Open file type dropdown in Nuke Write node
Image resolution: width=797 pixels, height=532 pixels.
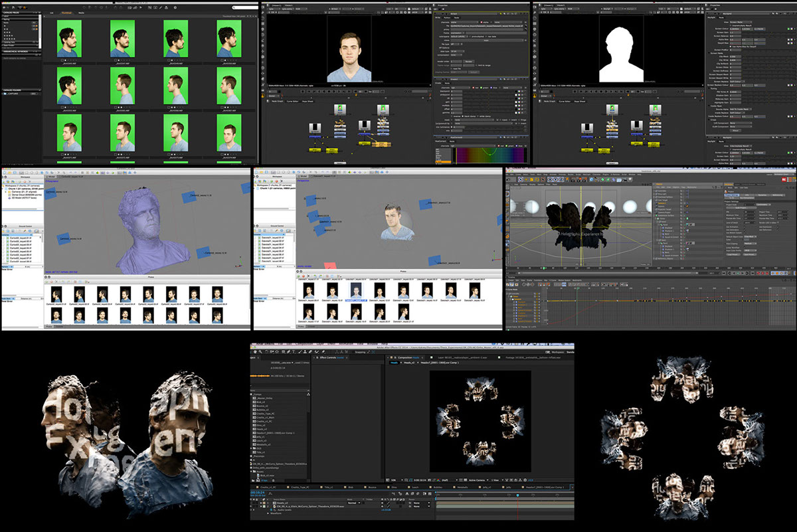tap(454, 44)
